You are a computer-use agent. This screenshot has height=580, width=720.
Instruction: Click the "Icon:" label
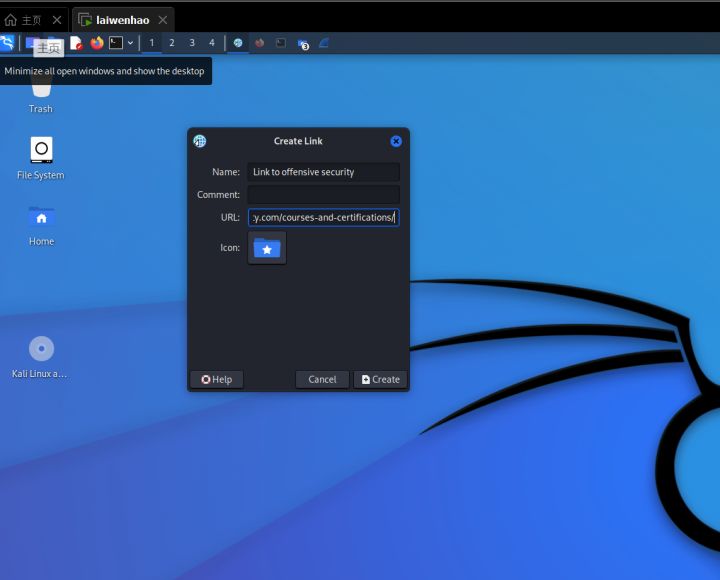pyautogui.click(x=230, y=248)
